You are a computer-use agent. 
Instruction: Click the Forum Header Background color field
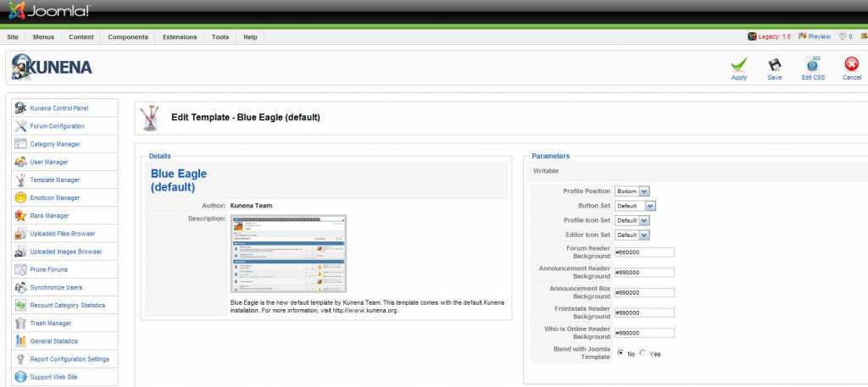pyautogui.click(x=644, y=252)
